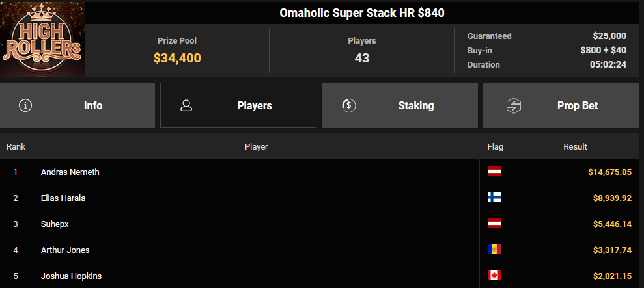This screenshot has height=288, width=644.
Task: Sort by the Result column header
Action: click(x=575, y=147)
